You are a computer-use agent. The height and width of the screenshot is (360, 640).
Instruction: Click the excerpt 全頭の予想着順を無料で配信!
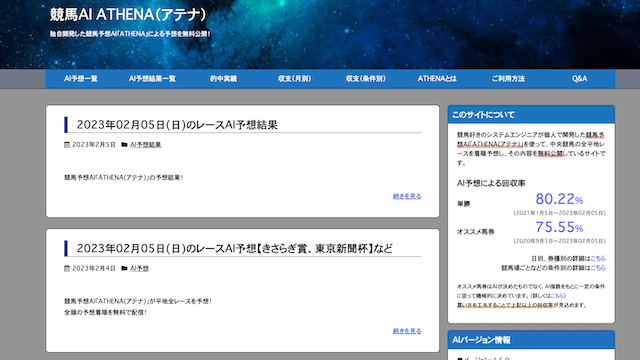(105, 312)
